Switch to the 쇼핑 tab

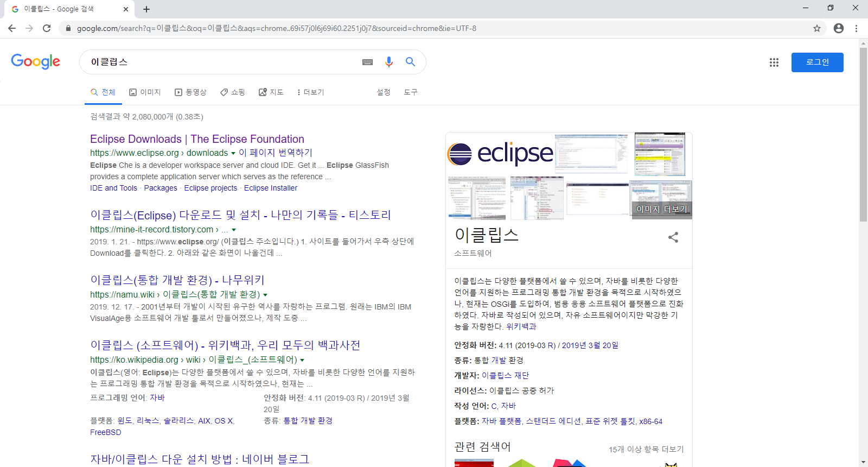(233, 92)
